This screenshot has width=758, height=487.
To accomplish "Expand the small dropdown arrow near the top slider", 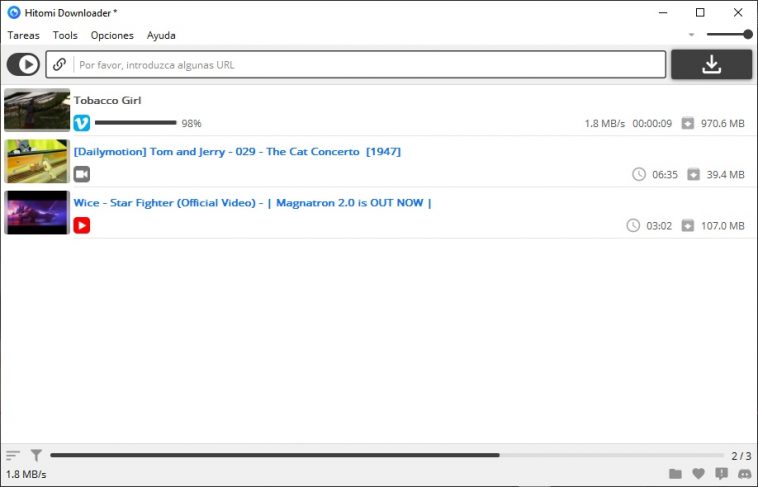I will tap(691, 35).
